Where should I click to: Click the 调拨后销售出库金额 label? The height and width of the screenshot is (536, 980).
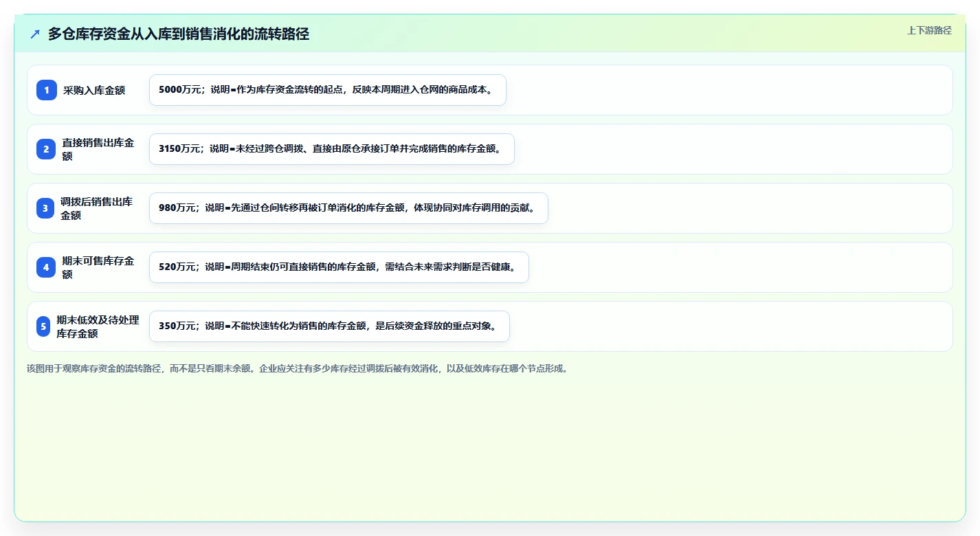pyautogui.click(x=97, y=208)
